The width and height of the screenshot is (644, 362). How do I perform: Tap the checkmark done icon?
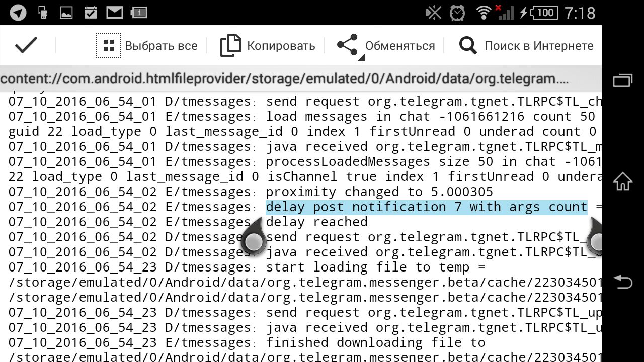click(x=26, y=45)
